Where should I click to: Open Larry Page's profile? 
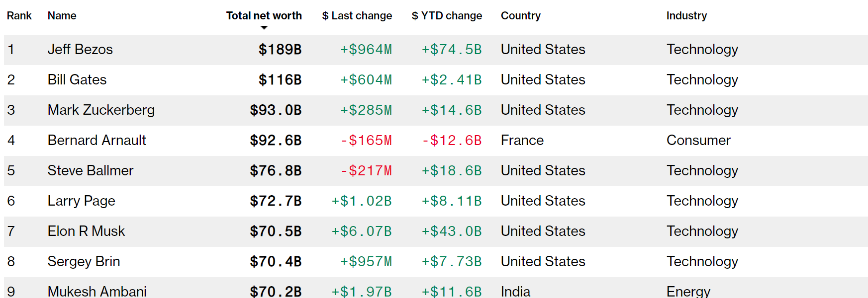[x=82, y=201]
